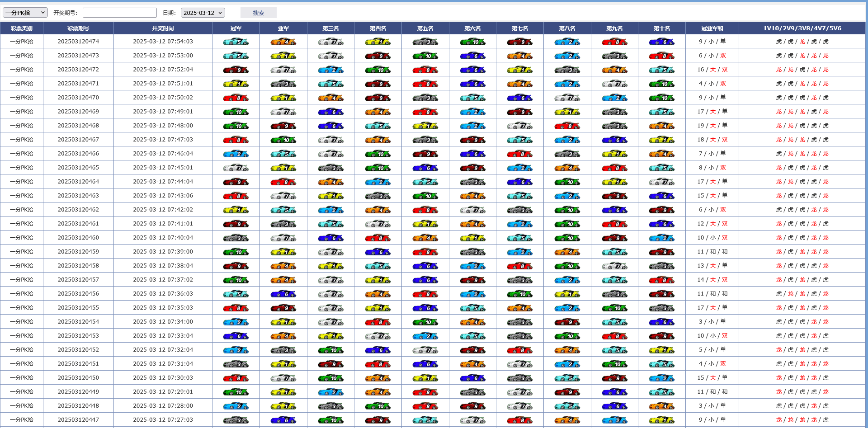
Task: Click the 开奖时间 column header
Action: pos(163,28)
